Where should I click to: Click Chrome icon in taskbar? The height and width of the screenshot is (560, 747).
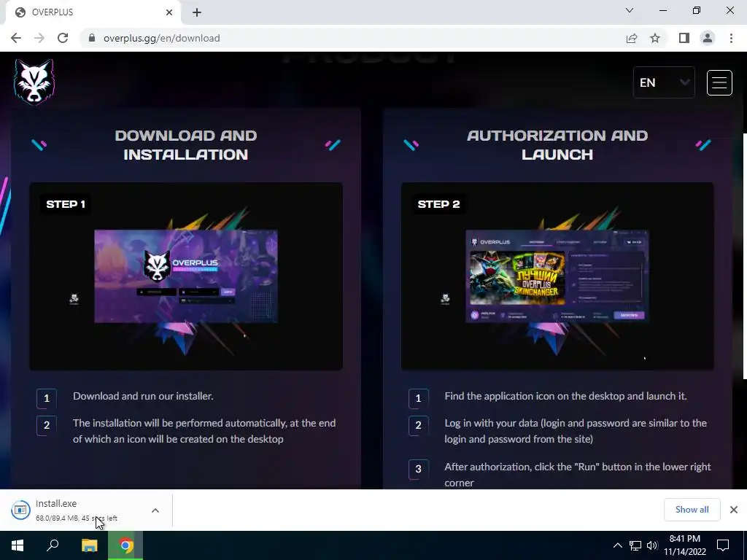coord(125,545)
